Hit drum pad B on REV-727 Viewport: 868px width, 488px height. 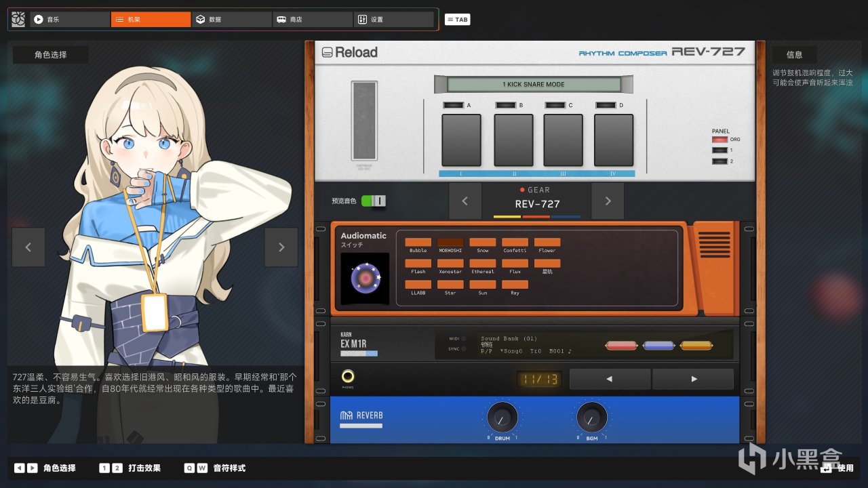tap(514, 140)
